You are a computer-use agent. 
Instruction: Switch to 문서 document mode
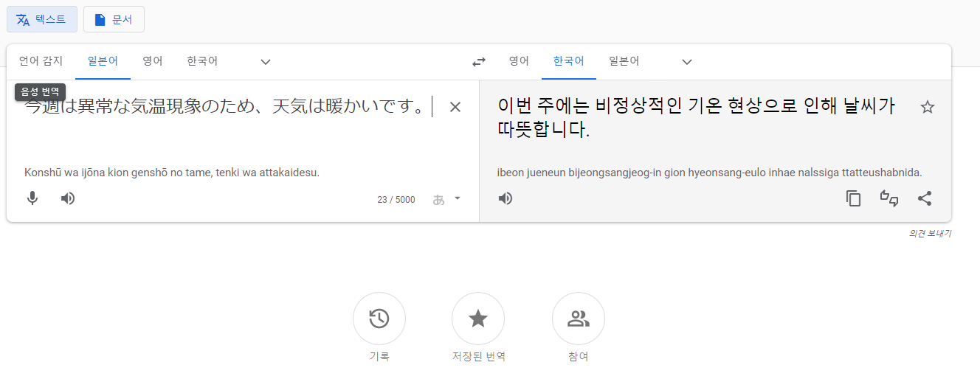point(114,19)
